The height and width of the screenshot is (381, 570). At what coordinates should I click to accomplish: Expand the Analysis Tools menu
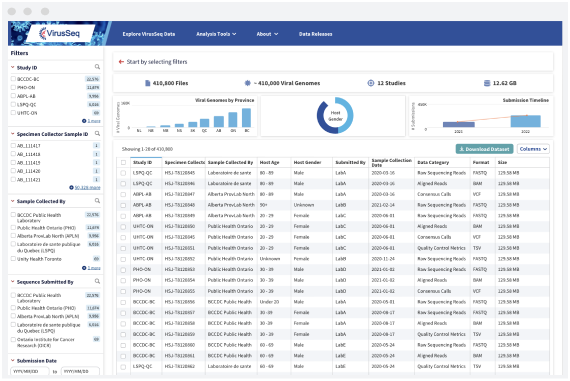pos(216,34)
